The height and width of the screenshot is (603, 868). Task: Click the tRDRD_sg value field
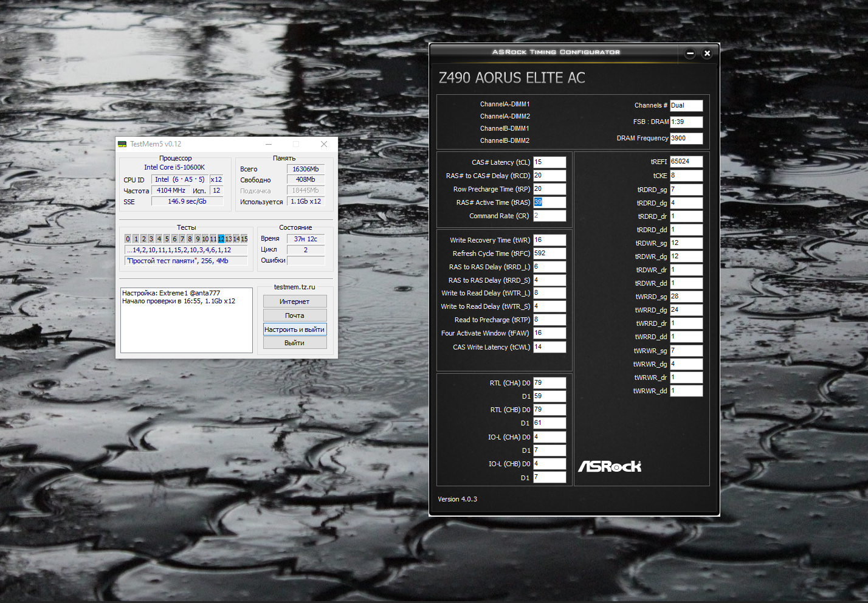686,190
